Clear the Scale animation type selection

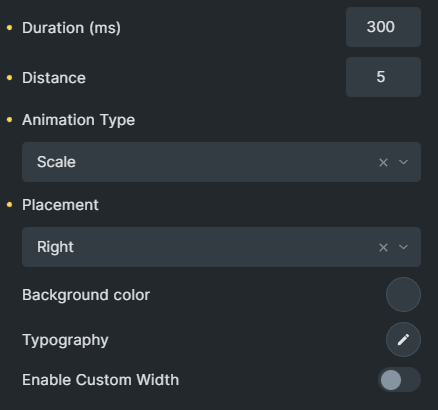[383, 162]
